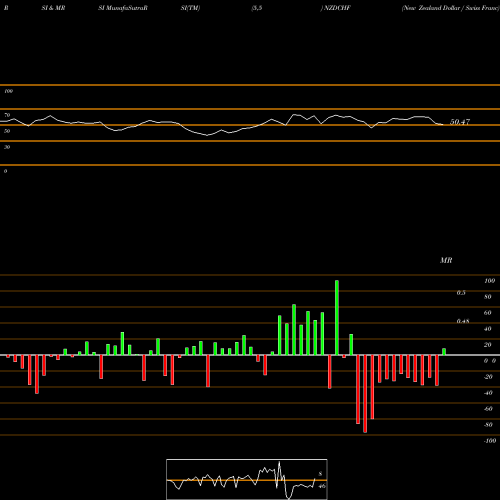Click the MR axis label 80

(488, 297)
